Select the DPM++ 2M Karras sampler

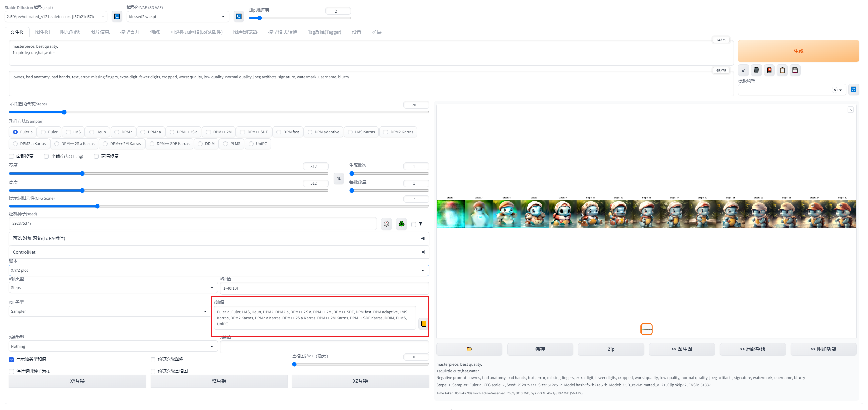[122, 144]
